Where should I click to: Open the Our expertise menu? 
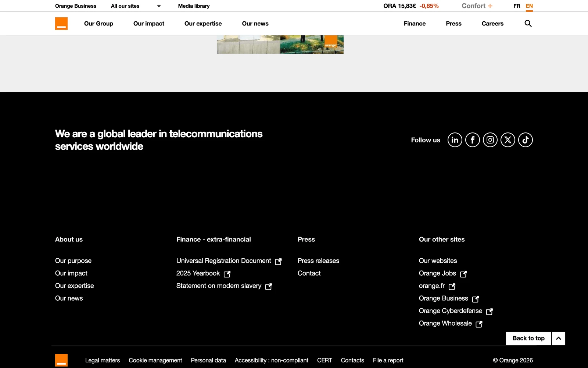click(x=203, y=24)
